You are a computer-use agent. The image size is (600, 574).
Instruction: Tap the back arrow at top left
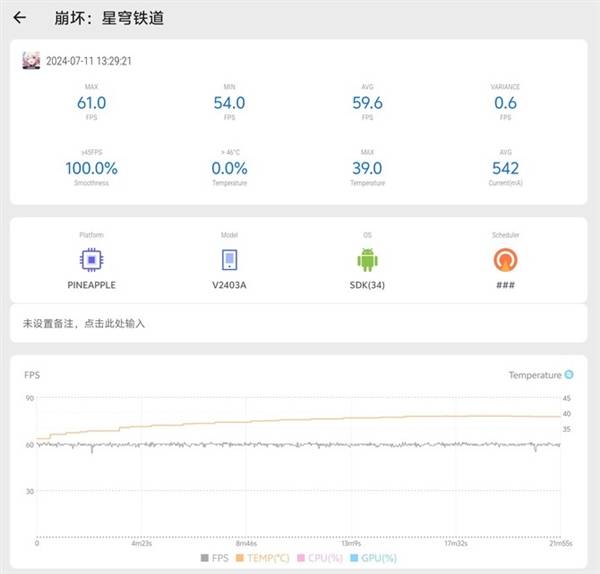20,18
